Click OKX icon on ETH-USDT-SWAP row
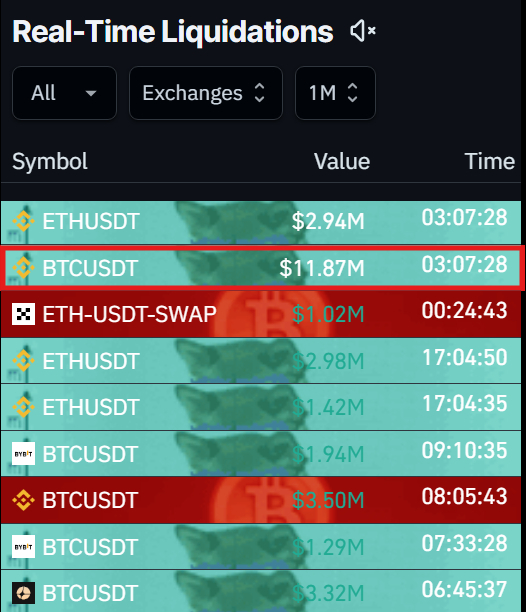 click(23, 314)
